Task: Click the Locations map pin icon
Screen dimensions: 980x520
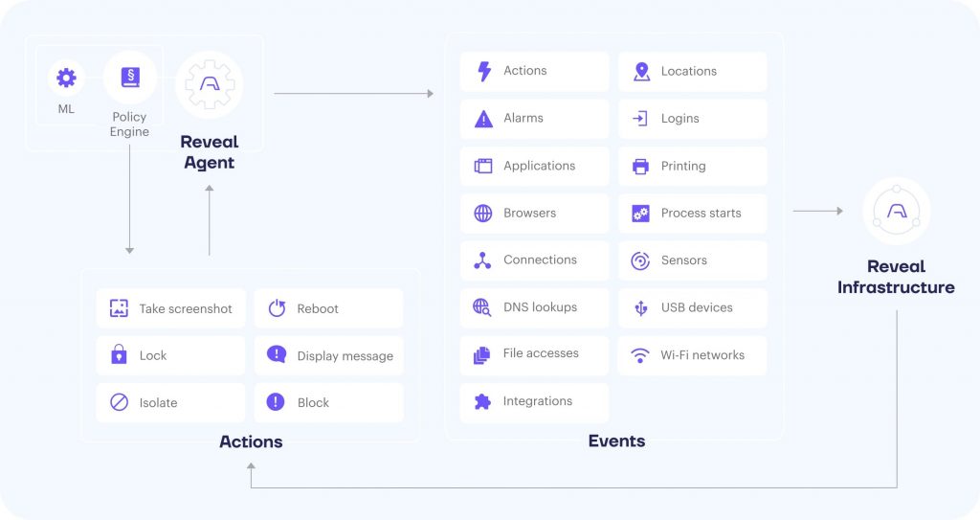Action: pyautogui.click(x=641, y=71)
